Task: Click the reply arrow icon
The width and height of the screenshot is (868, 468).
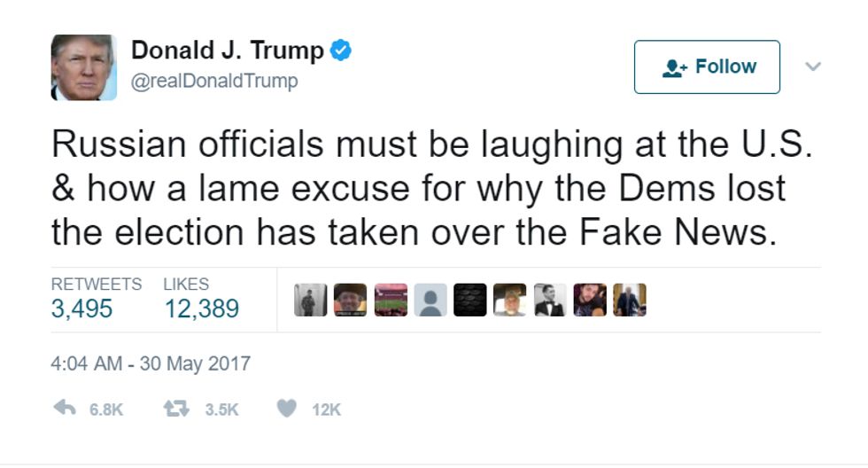Action: (65, 409)
